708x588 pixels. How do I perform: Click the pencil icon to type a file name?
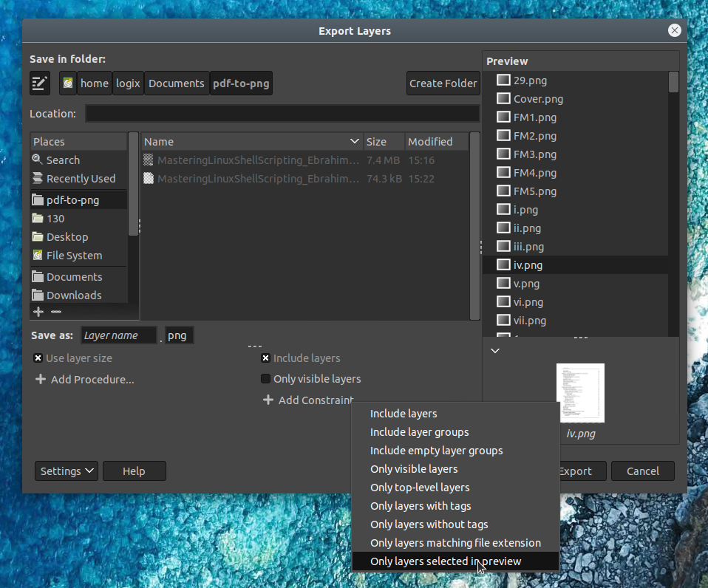(x=39, y=83)
